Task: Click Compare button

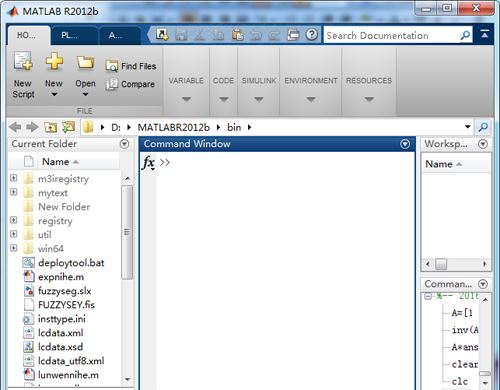Action: point(130,84)
